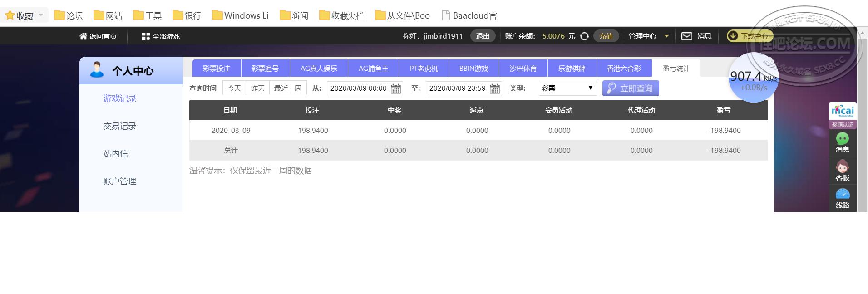Expand the 管理中心 dropdown menu
The width and height of the screenshot is (868, 294).
(x=649, y=36)
